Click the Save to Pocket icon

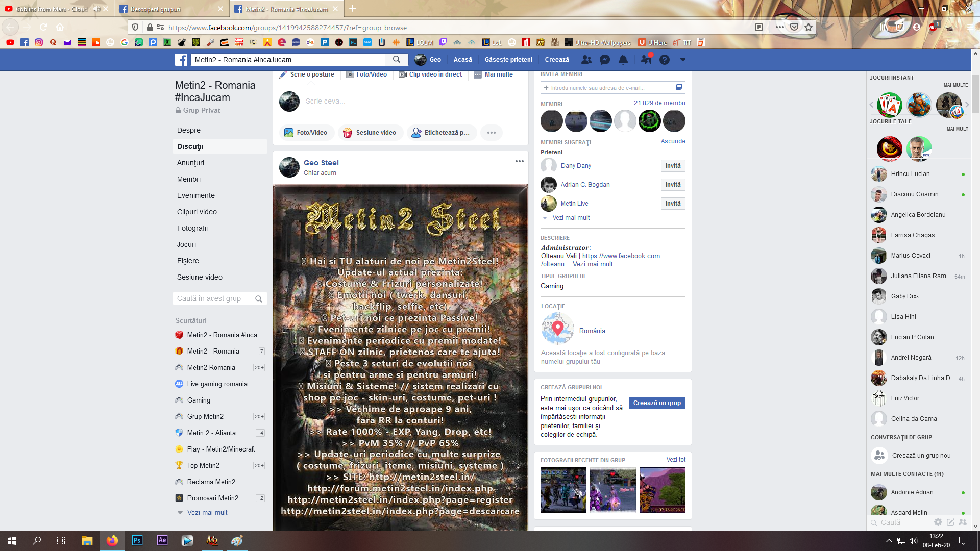click(794, 27)
